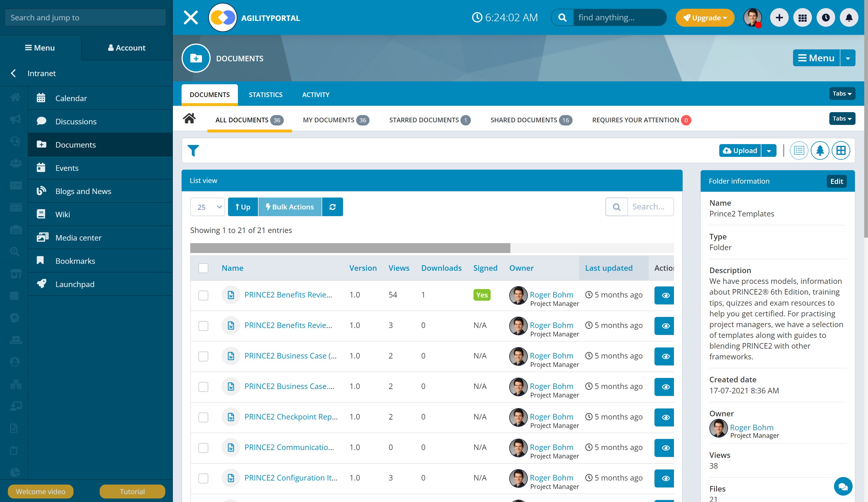Select checkbox for PRINCE2 Checkpoint Report row
This screenshot has height=502, width=868.
[x=203, y=417]
